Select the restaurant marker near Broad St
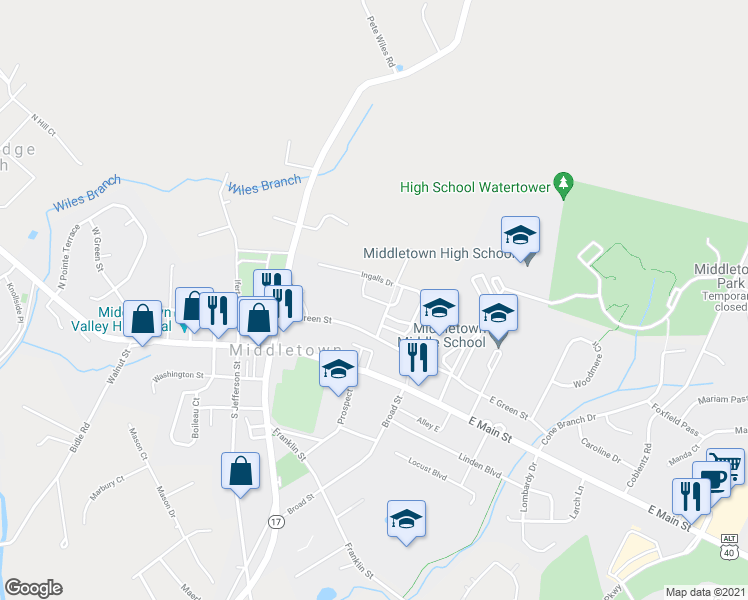The width and height of the screenshot is (748, 600). tap(418, 360)
